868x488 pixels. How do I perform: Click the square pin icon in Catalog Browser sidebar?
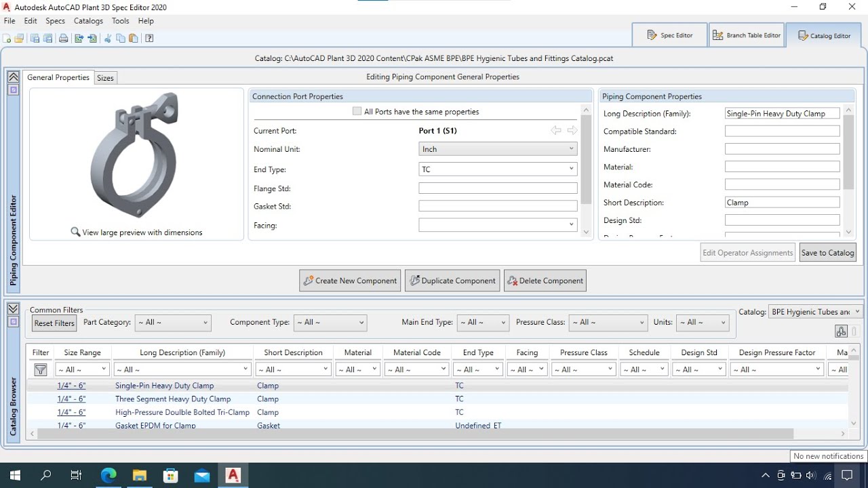13,321
